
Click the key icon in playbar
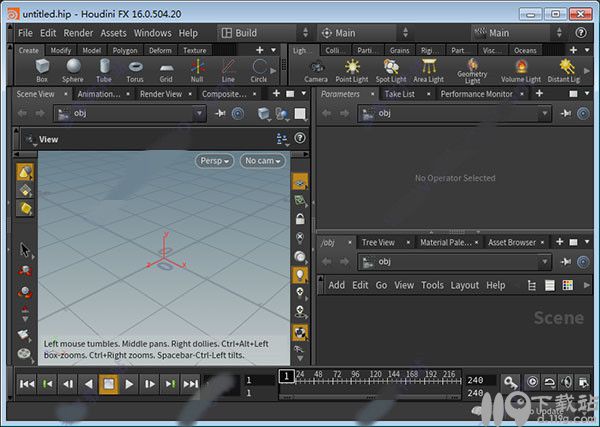pyautogui.click(x=511, y=382)
